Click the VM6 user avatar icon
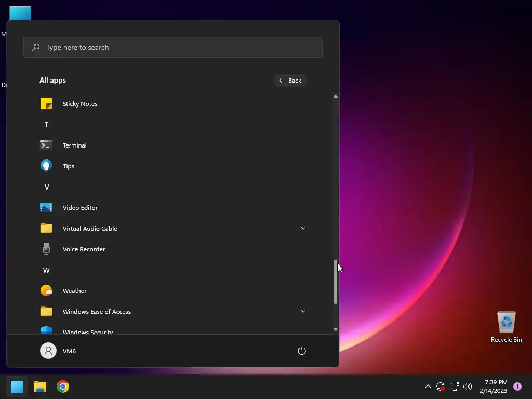 point(48,351)
